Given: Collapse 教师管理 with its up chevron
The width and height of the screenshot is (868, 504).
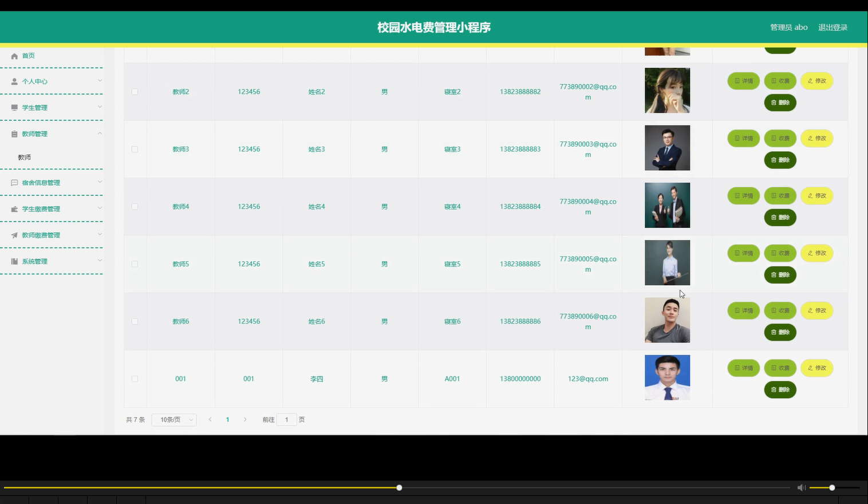Looking at the screenshot, I should click(x=100, y=133).
